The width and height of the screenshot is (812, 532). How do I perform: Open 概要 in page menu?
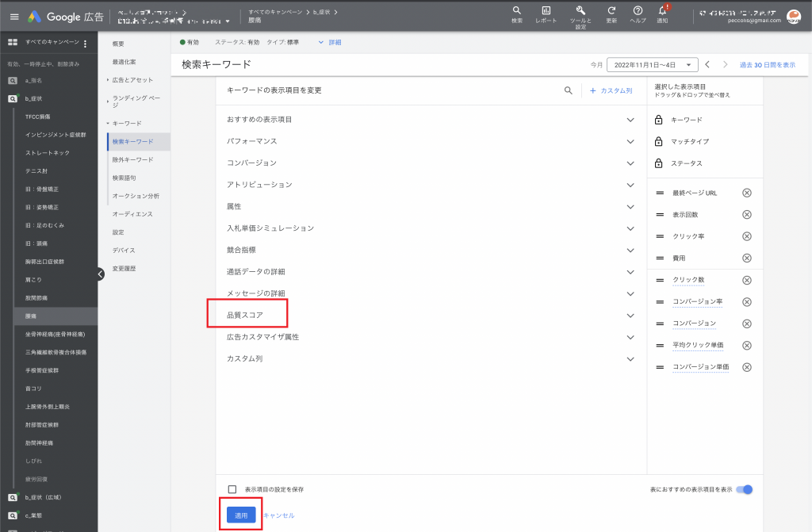click(x=118, y=44)
